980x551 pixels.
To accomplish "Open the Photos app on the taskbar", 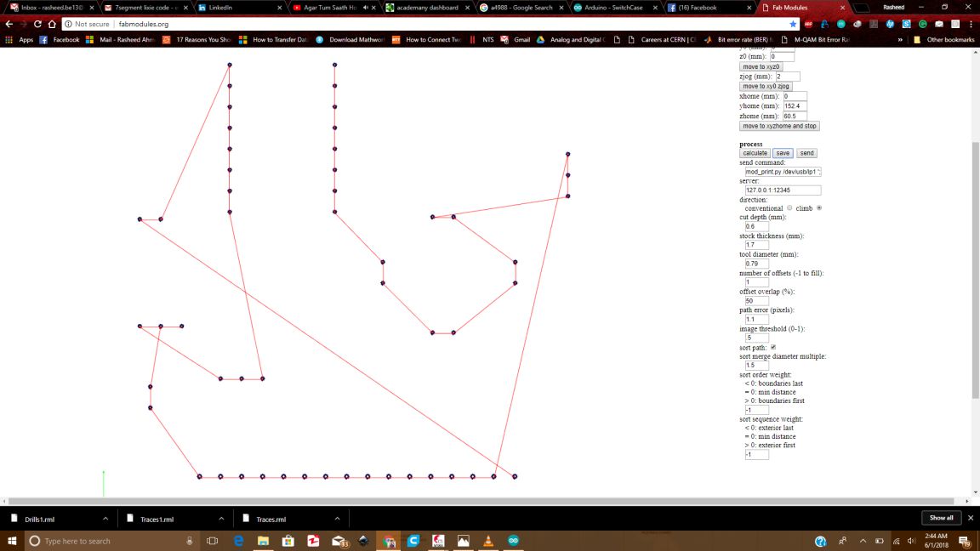I will point(463,541).
